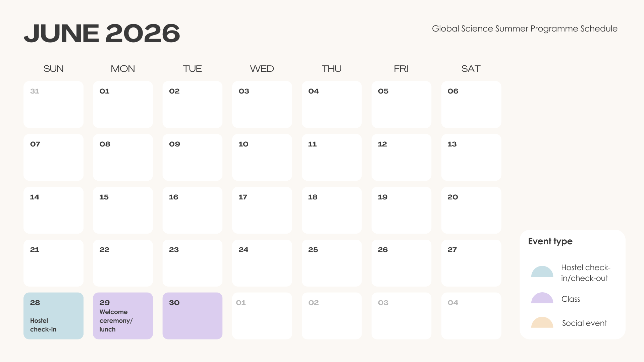Click the purple Class legend swatch
The height and width of the screenshot is (362, 644).
542,298
